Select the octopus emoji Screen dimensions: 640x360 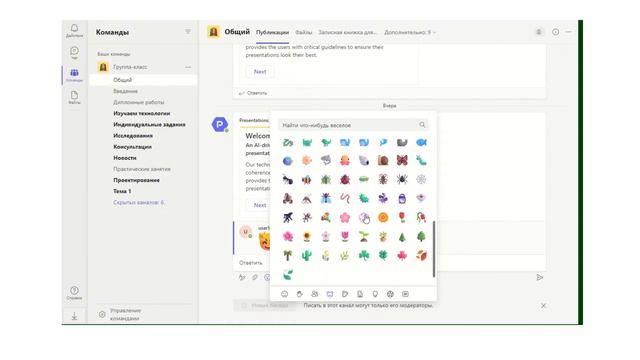(345, 160)
